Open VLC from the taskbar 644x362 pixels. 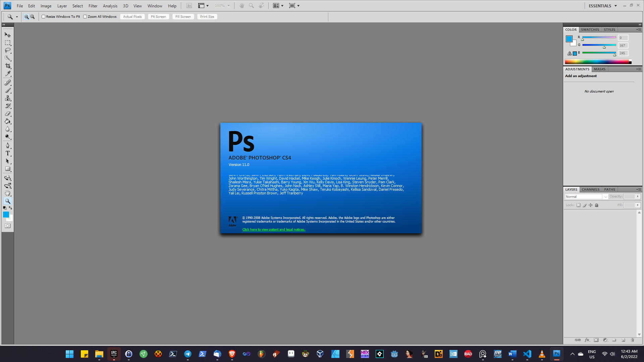542,354
